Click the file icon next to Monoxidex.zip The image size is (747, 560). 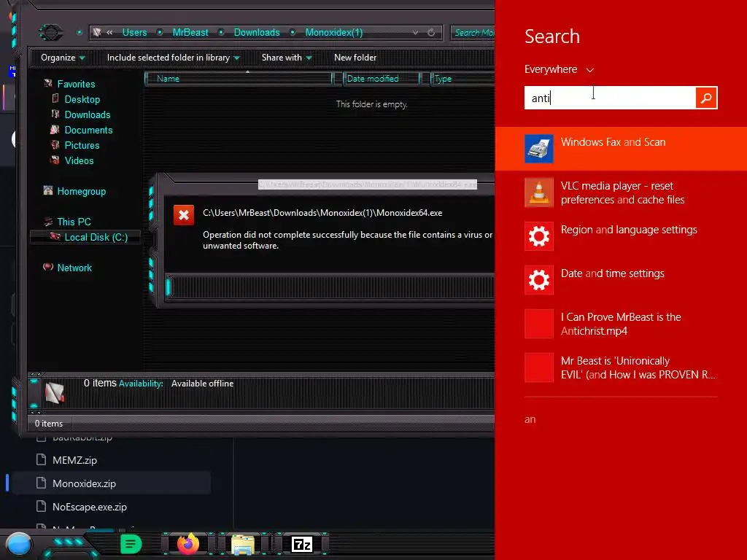42,483
